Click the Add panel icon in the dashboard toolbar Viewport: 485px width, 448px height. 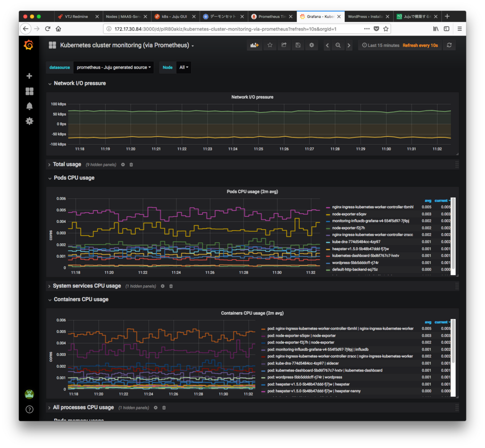tap(254, 45)
